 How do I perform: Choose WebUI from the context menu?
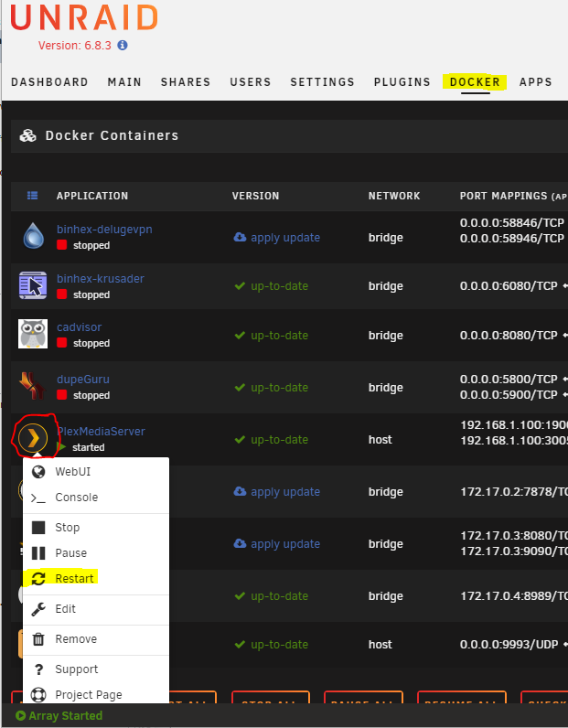point(96,472)
